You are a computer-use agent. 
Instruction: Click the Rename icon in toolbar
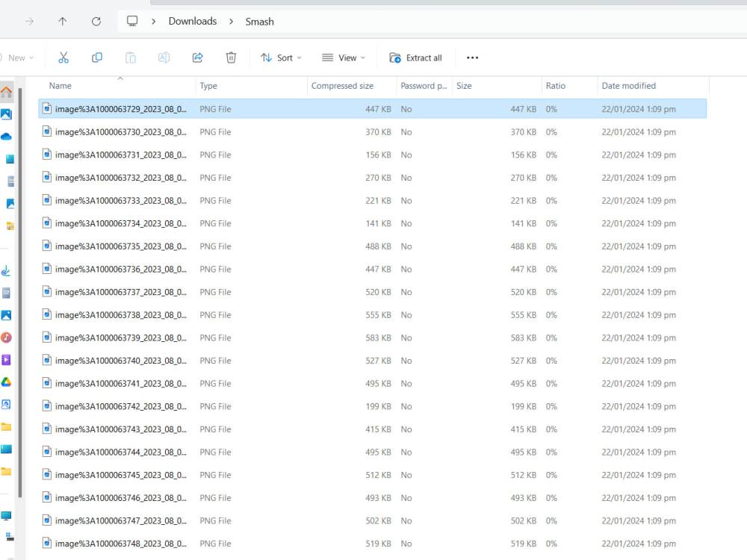[x=164, y=57]
